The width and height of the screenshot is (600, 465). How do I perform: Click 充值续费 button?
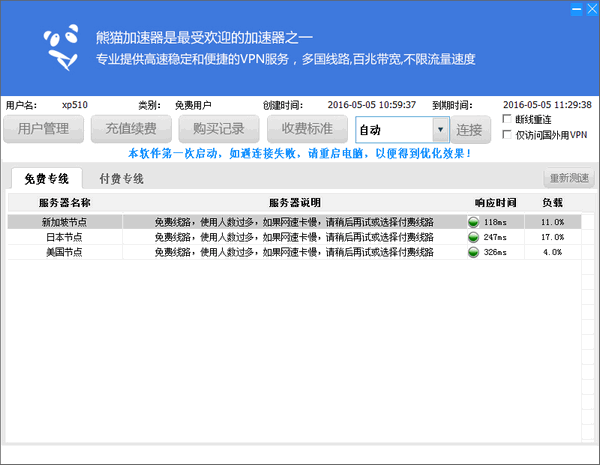(x=131, y=129)
